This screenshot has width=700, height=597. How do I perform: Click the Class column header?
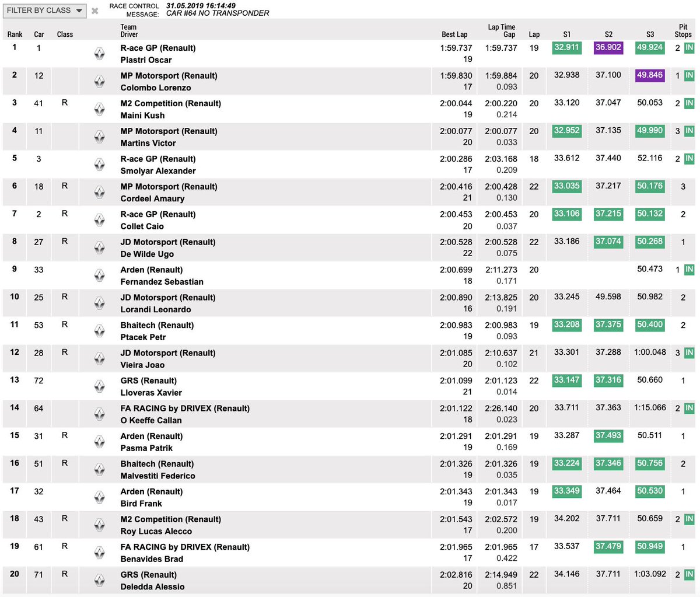click(65, 34)
